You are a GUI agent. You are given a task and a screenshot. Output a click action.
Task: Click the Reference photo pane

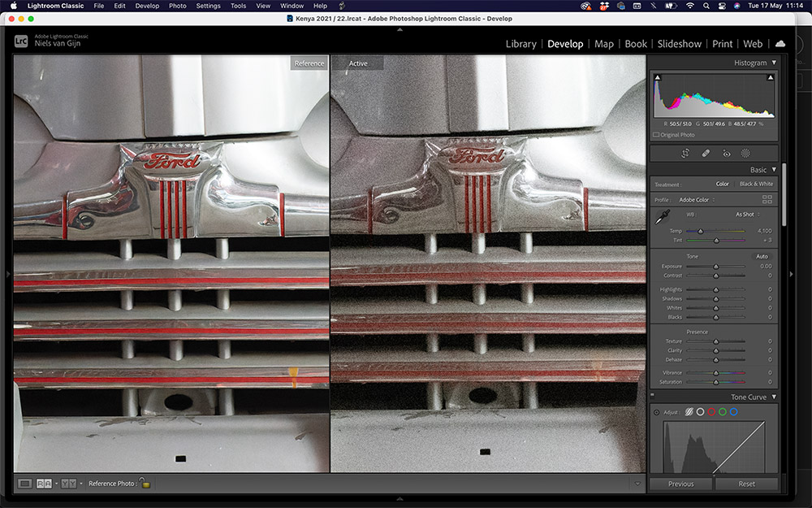tap(171, 264)
